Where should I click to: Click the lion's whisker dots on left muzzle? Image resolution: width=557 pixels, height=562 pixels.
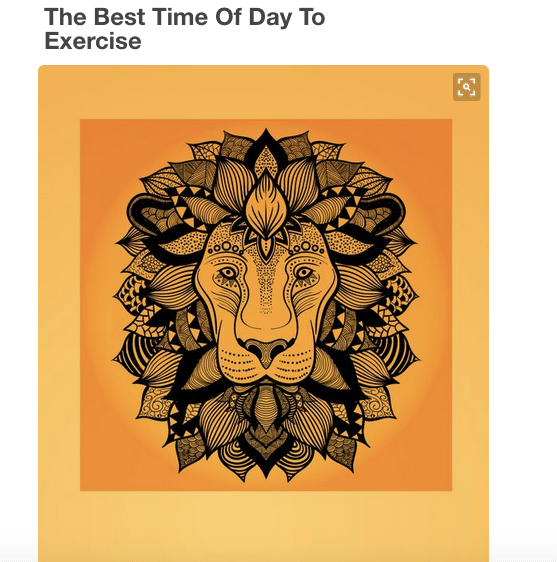point(237,364)
